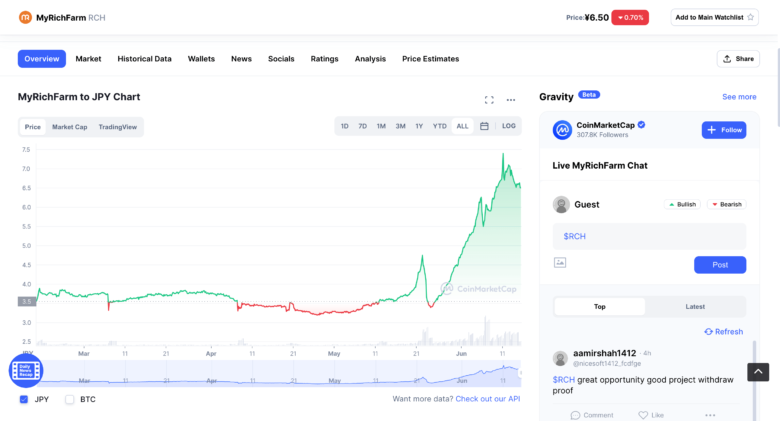This screenshot has height=421, width=780.
Task: Click the @nicesoft1412_fcdfge handle
Action: pos(607,364)
